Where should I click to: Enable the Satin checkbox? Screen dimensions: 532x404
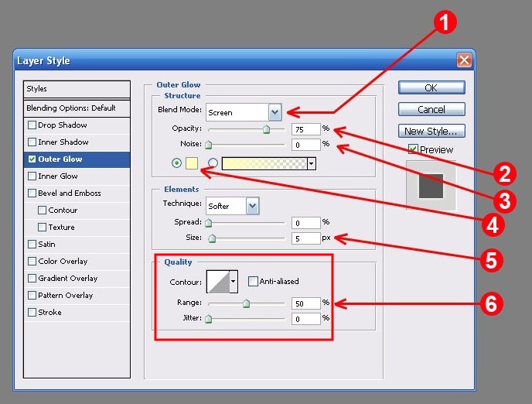point(32,244)
